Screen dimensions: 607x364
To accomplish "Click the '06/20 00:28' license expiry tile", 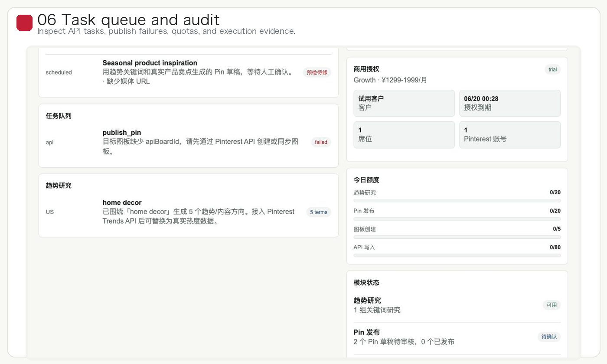I will pos(510,103).
